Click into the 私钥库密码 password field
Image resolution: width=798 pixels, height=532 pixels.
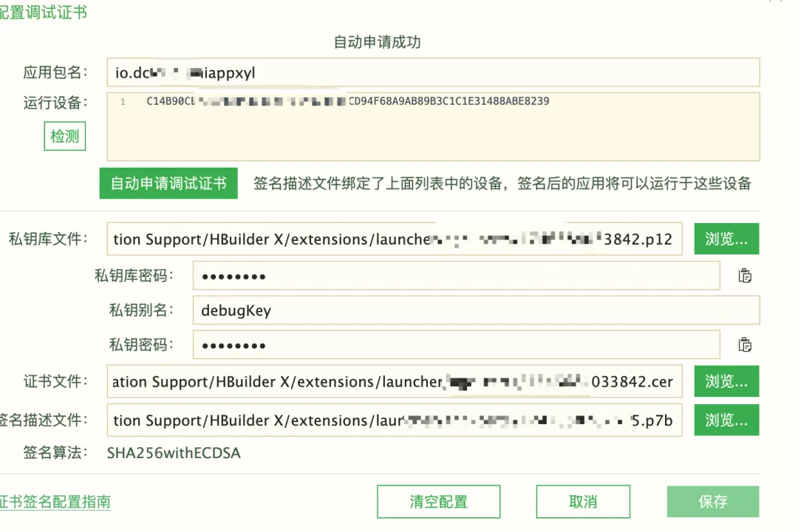(x=456, y=276)
